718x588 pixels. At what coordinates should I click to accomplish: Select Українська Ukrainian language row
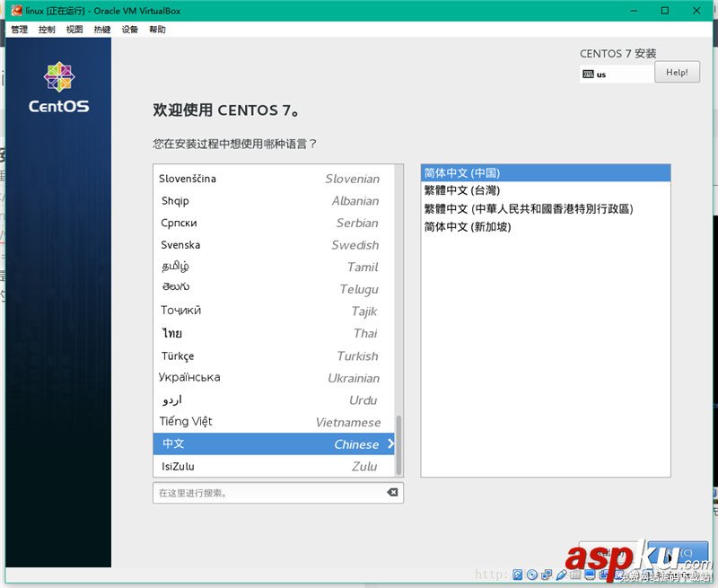tap(274, 377)
